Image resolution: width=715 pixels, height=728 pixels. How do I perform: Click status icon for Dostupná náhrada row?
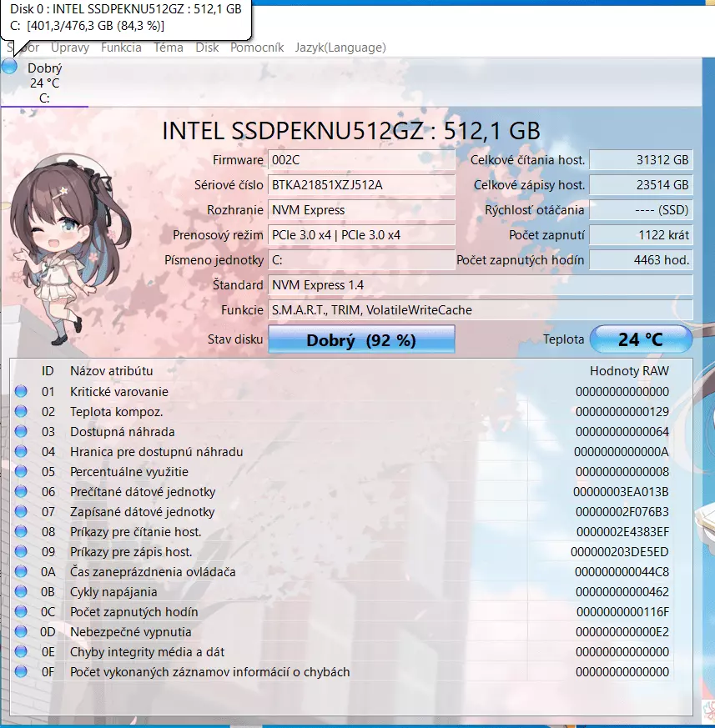(21, 431)
